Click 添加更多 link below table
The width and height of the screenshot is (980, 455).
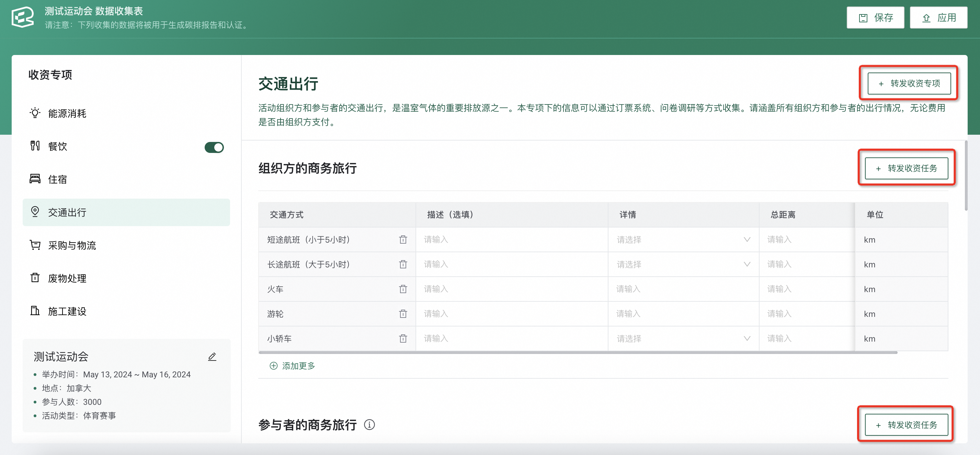click(x=292, y=366)
